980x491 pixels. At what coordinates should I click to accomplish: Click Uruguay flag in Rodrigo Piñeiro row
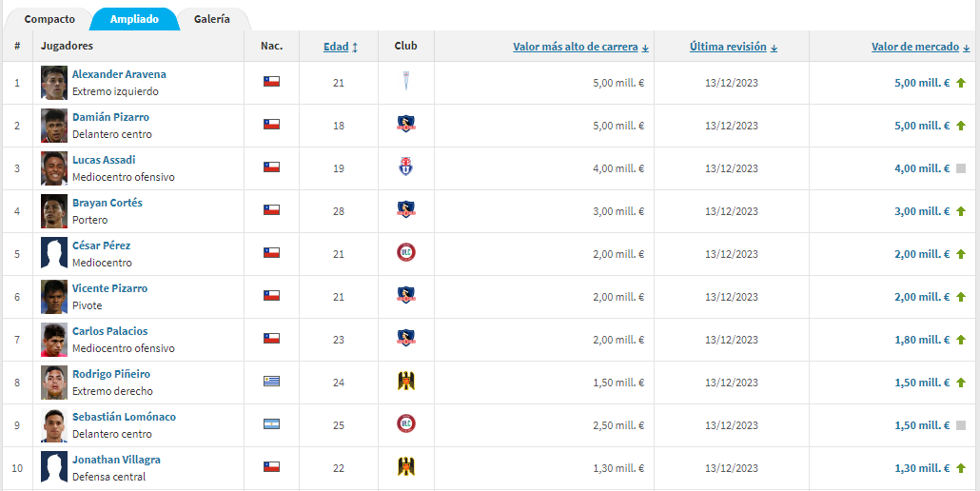coord(271,381)
